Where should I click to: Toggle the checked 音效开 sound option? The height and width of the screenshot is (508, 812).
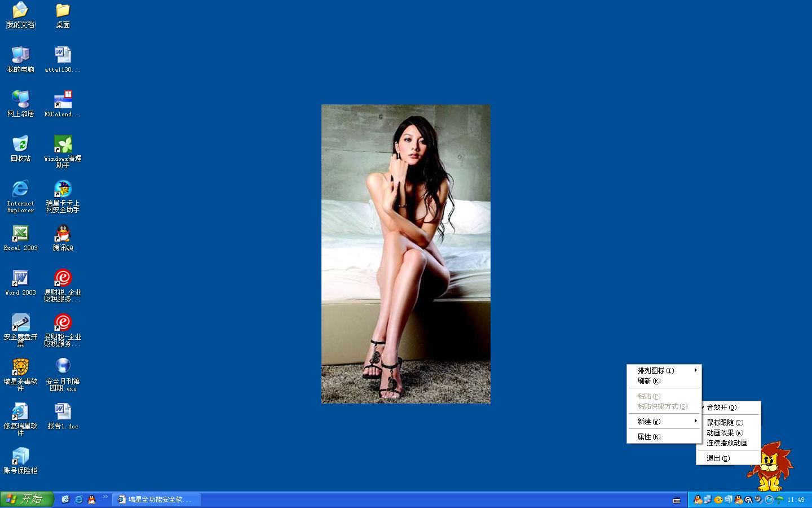729,408
